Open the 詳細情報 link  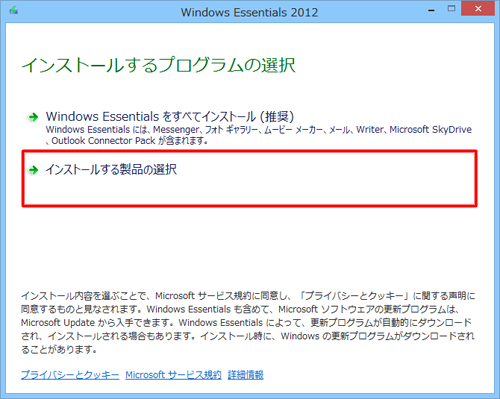coord(246,375)
